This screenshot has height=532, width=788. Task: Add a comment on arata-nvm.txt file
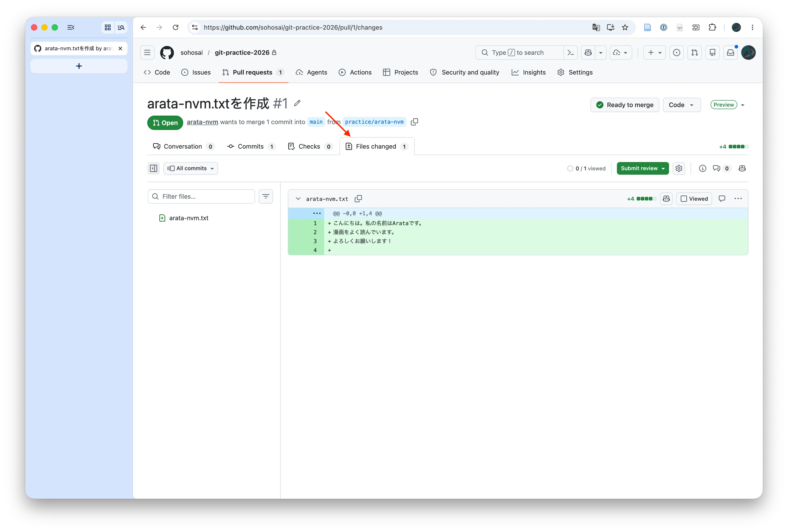pyautogui.click(x=722, y=199)
